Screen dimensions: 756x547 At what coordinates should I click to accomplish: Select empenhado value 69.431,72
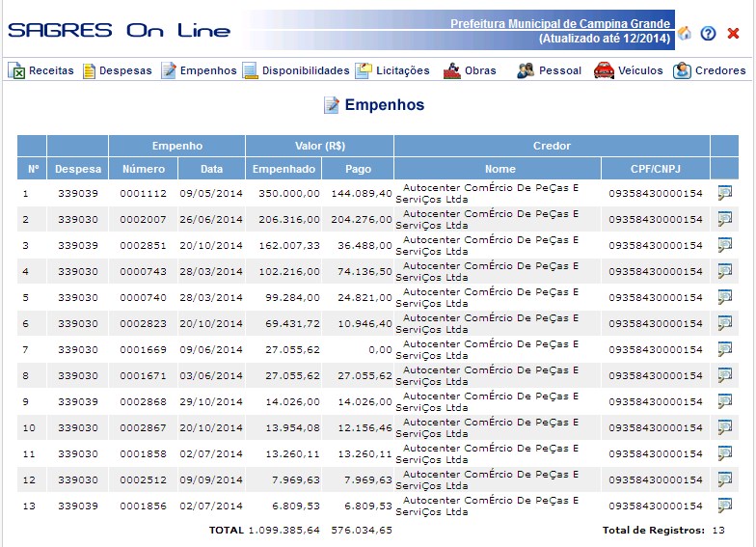[x=292, y=324]
